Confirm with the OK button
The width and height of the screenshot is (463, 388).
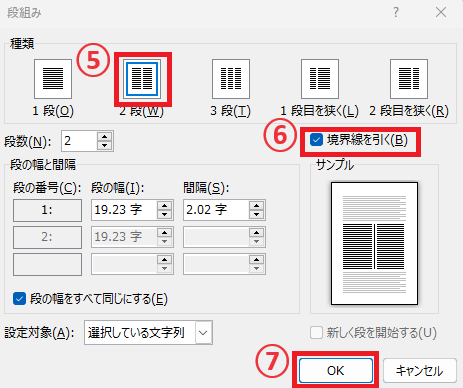336,370
